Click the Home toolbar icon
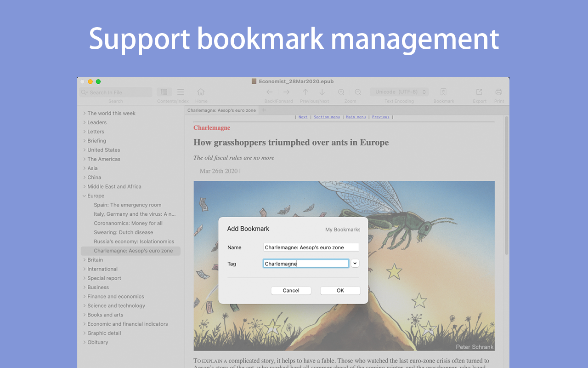This screenshot has height=368, width=588. click(x=201, y=92)
